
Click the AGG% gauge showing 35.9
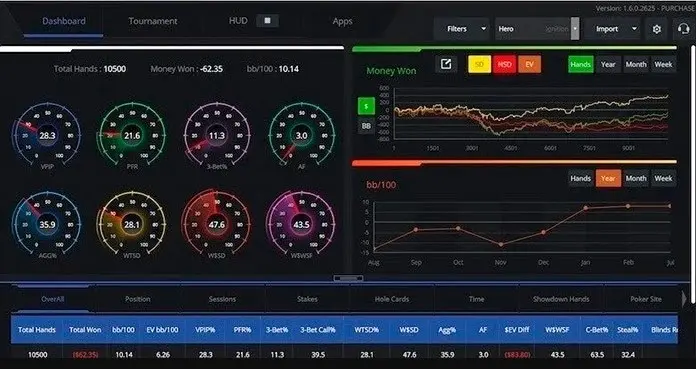pos(47,225)
